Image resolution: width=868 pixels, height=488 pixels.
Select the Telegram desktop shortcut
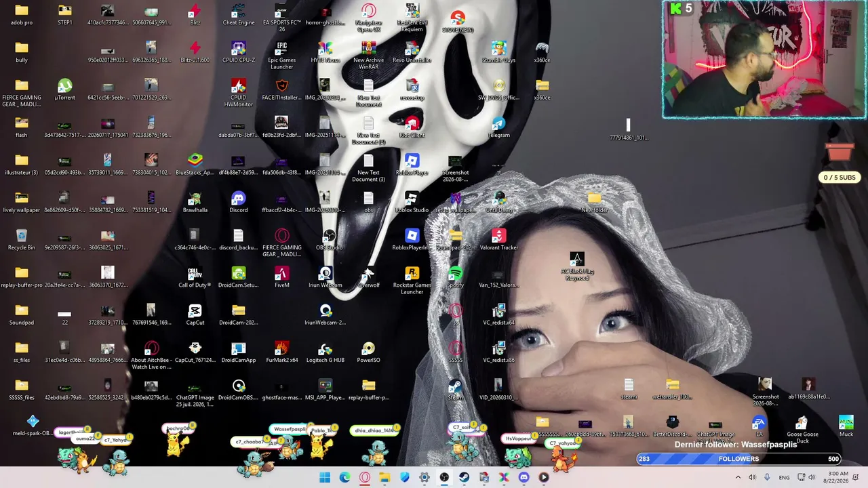point(499,127)
